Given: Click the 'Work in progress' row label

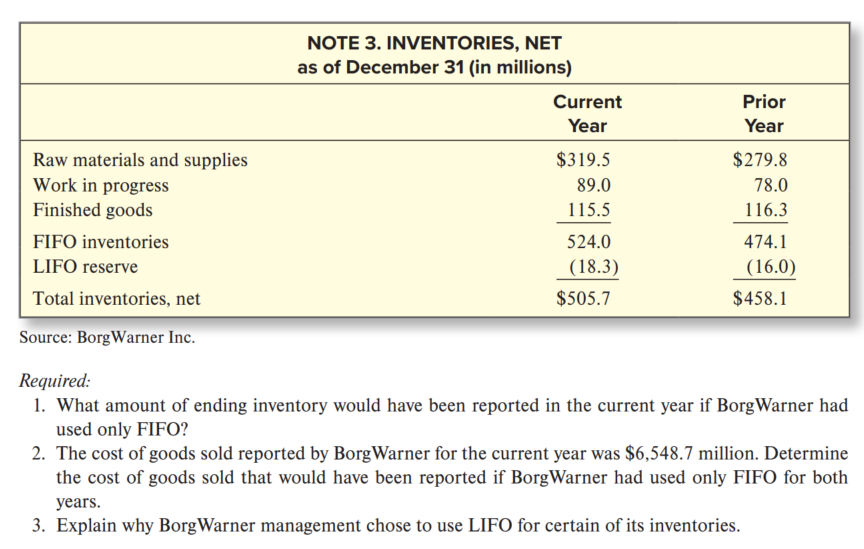Looking at the screenshot, I should point(101,185).
